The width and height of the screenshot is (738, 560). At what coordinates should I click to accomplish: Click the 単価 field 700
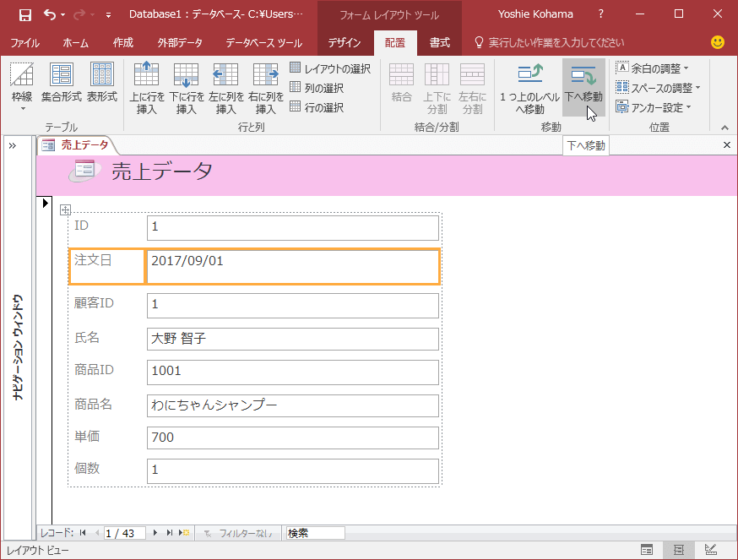[x=293, y=438]
